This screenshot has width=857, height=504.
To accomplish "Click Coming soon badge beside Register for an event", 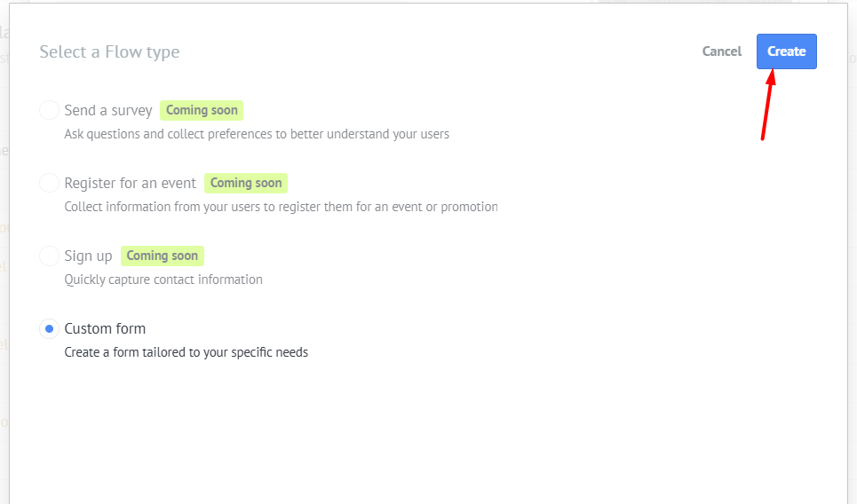I will pos(246,183).
